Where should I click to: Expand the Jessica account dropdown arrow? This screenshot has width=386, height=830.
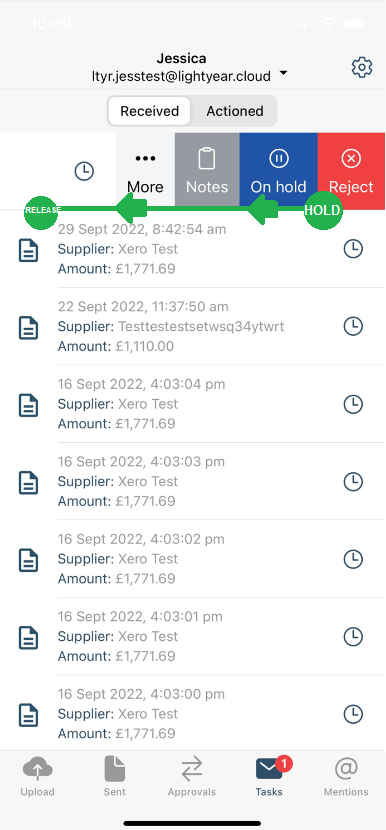[283, 73]
